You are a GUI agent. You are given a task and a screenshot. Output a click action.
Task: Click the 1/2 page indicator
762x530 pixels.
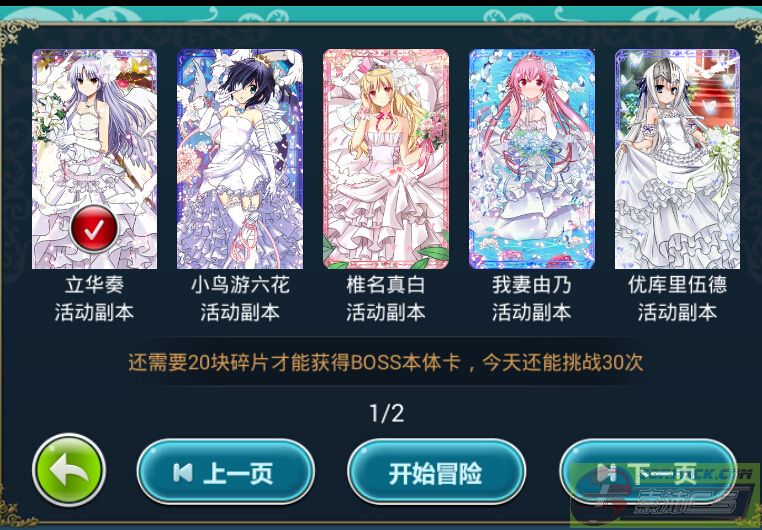tap(387, 413)
